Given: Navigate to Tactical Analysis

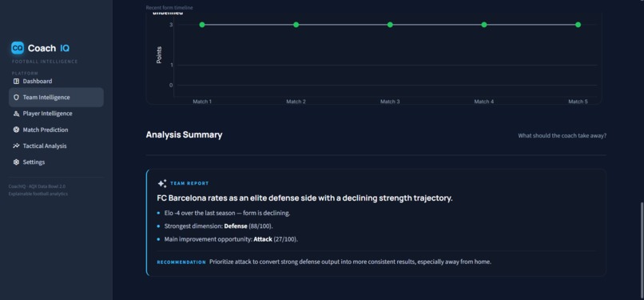Looking at the screenshot, I should 56,146.
